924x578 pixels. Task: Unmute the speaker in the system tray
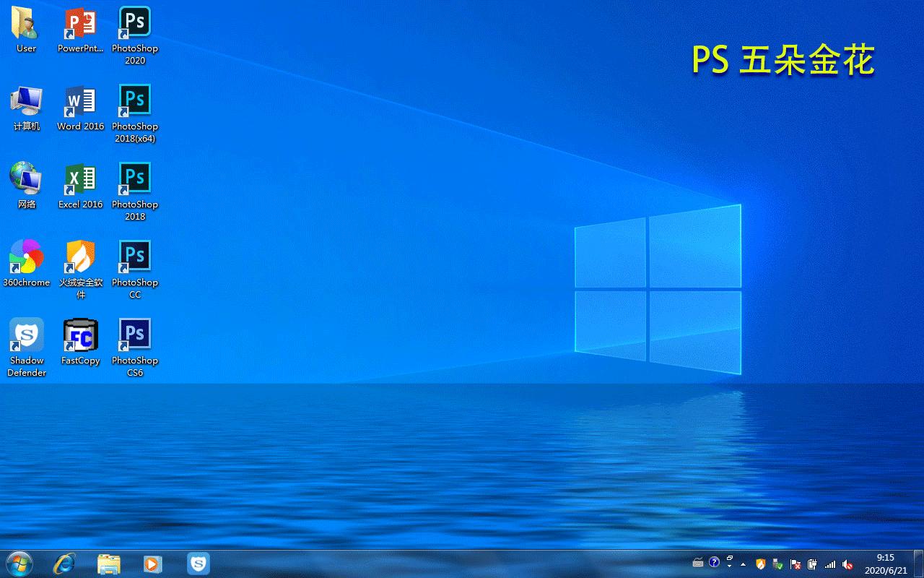click(846, 564)
